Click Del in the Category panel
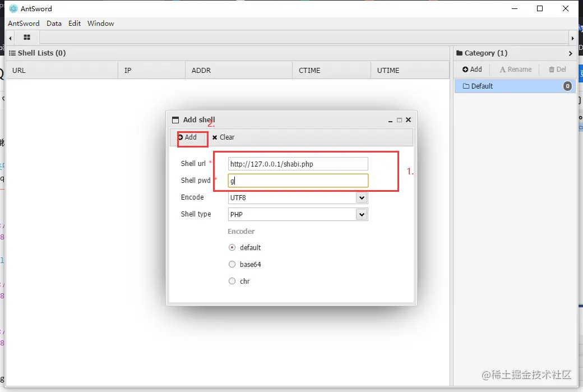 point(557,70)
